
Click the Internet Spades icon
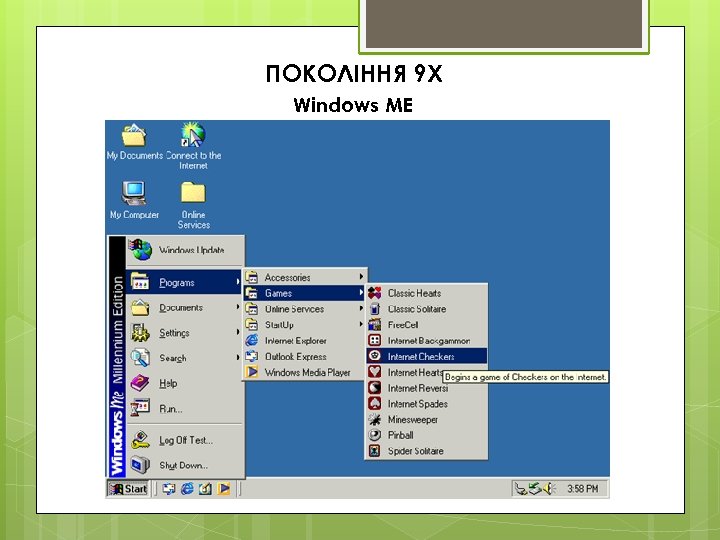click(375, 403)
